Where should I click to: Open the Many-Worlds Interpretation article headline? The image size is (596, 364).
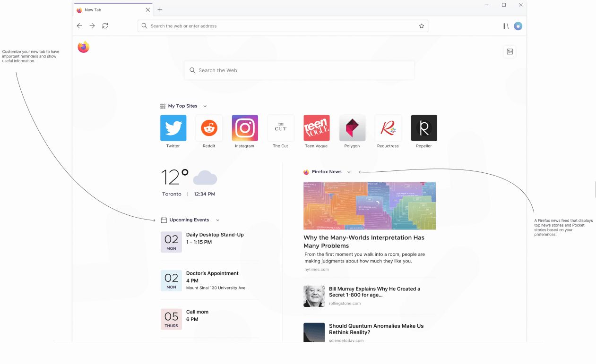[x=364, y=242]
